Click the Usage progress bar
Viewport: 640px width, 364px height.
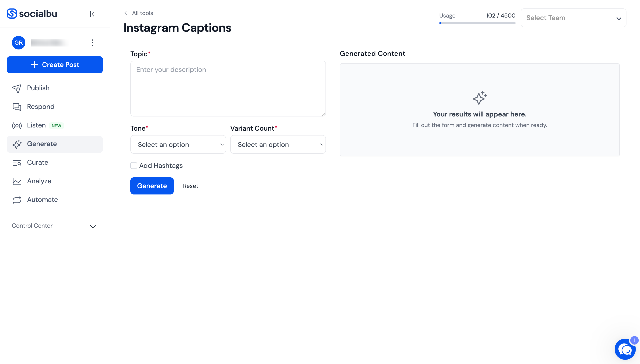click(477, 23)
